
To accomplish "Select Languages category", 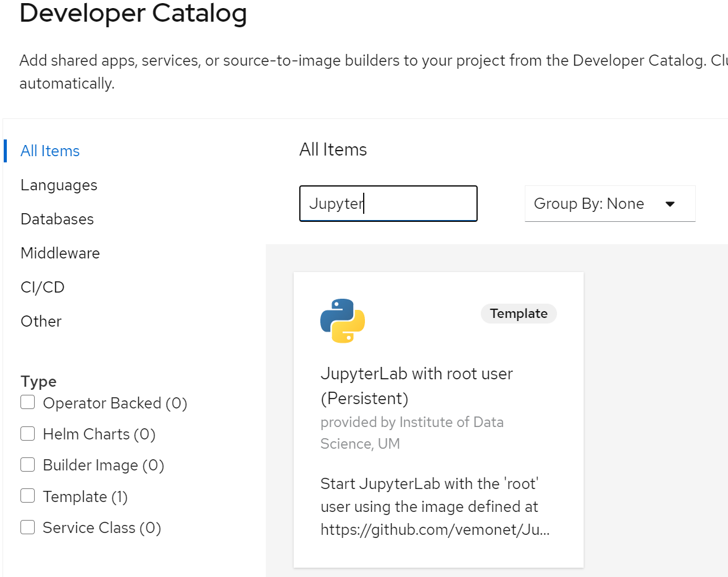I will 59,185.
